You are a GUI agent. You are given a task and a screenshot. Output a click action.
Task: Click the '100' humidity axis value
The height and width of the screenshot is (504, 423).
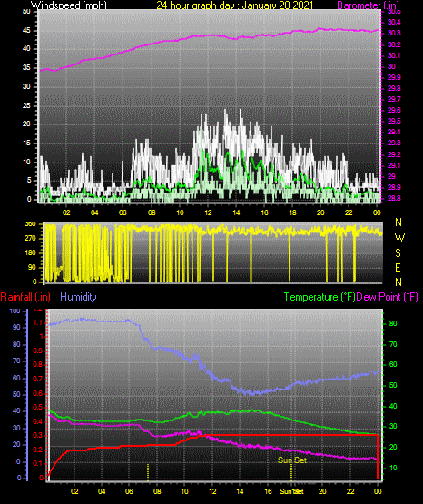click(x=15, y=311)
